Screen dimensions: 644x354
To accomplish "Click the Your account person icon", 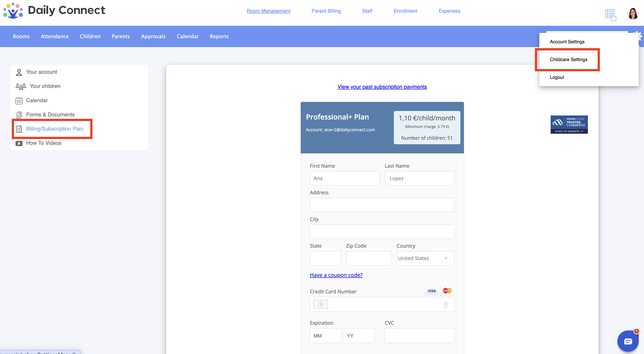I will [x=19, y=72].
